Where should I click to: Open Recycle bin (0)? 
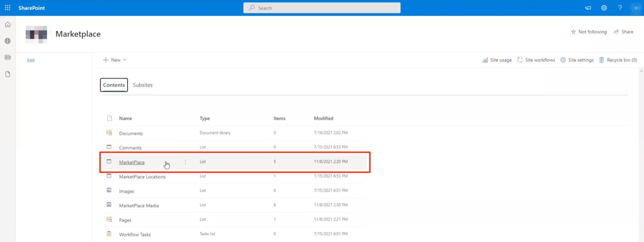click(618, 60)
